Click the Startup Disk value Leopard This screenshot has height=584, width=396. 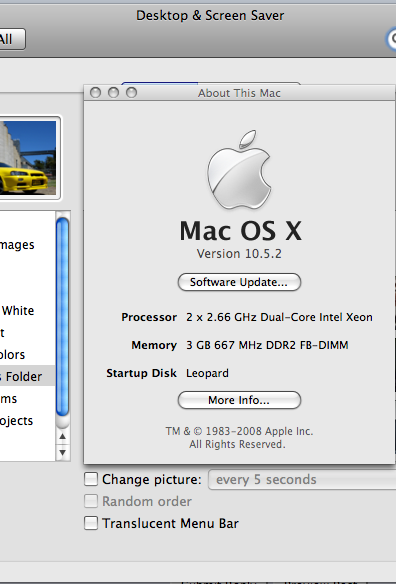207,373
